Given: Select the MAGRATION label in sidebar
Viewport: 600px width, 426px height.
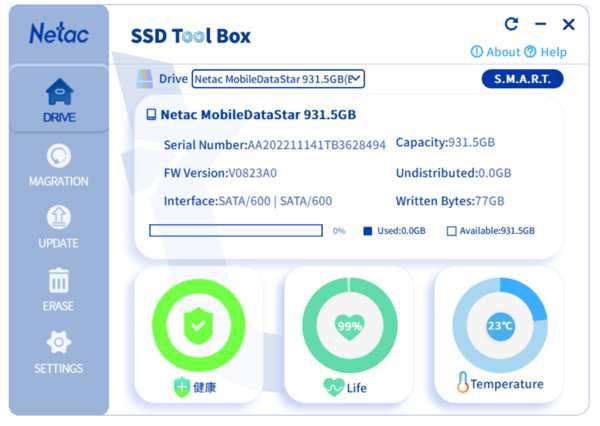Looking at the screenshot, I should 59,181.
